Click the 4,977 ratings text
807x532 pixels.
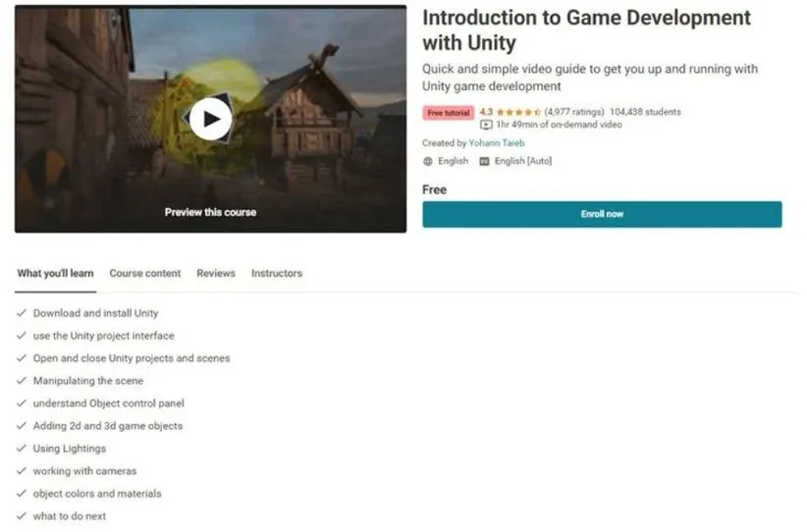tap(574, 112)
